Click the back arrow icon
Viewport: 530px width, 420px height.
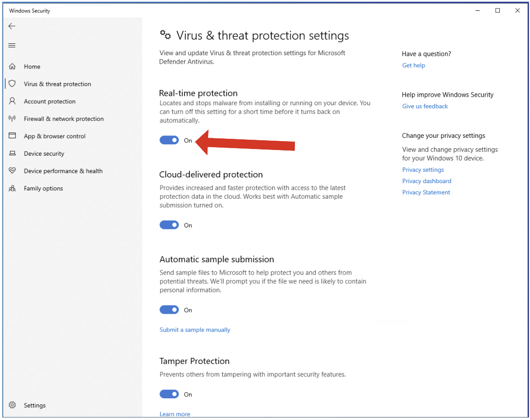pos(12,26)
